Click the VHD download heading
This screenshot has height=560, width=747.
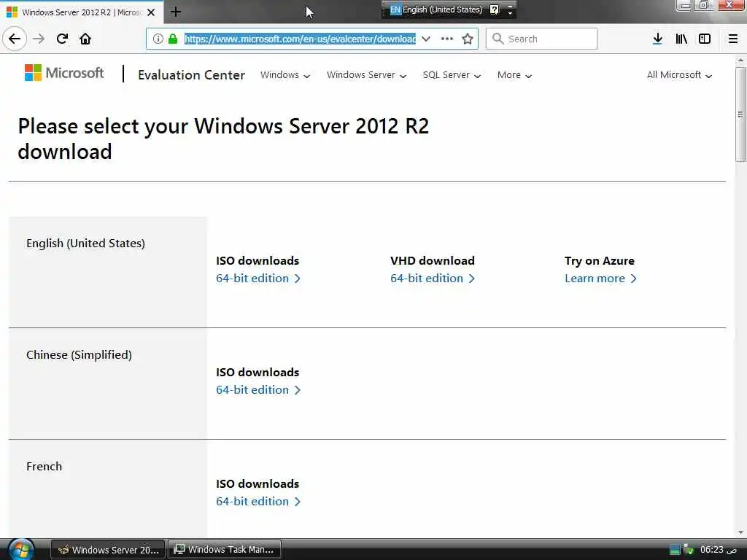click(x=433, y=260)
